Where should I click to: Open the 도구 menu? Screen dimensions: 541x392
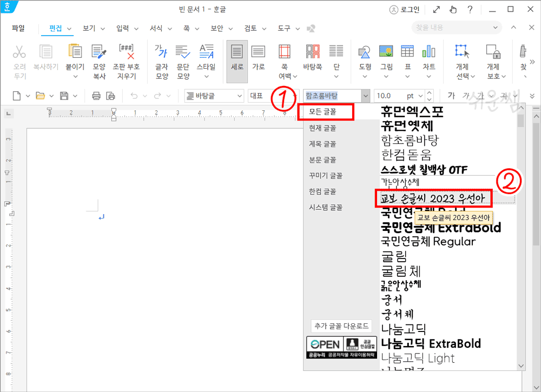(x=285, y=28)
